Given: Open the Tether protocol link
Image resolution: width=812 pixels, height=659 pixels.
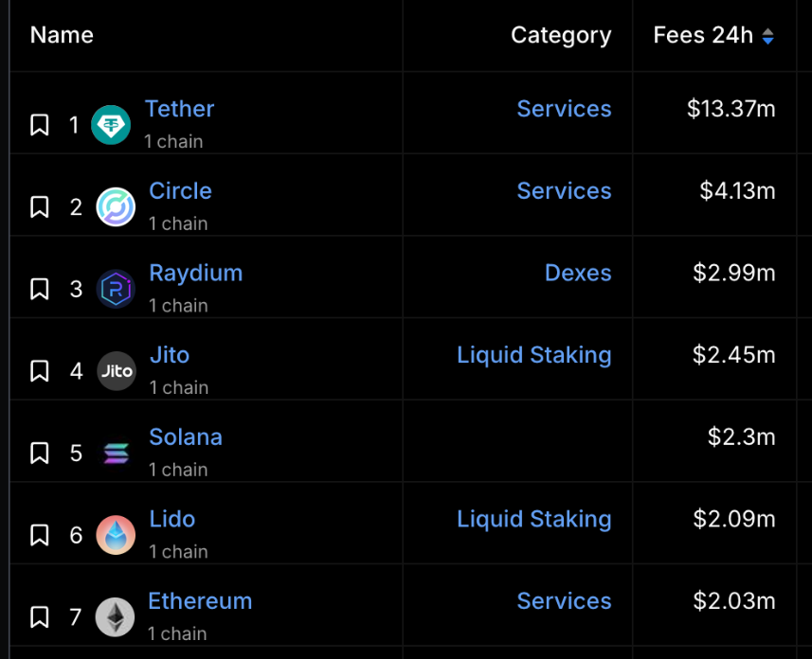Looking at the screenshot, I should click(179, 109).
